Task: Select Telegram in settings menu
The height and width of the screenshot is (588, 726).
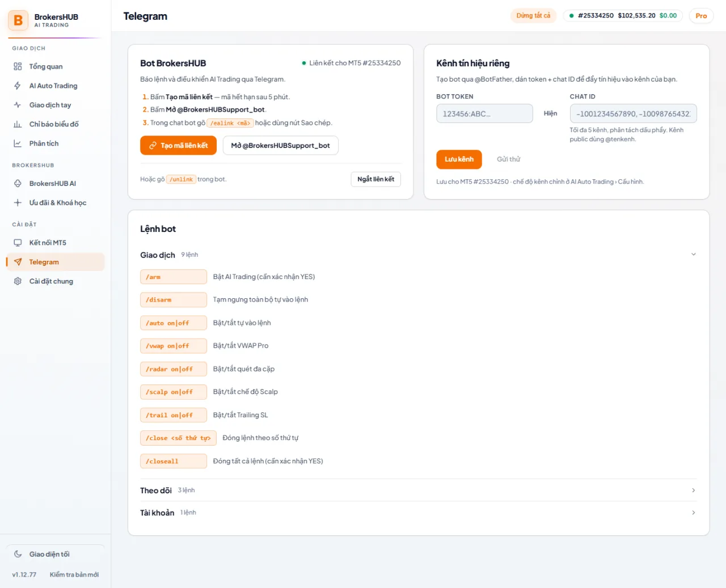Action: (56, 262)
